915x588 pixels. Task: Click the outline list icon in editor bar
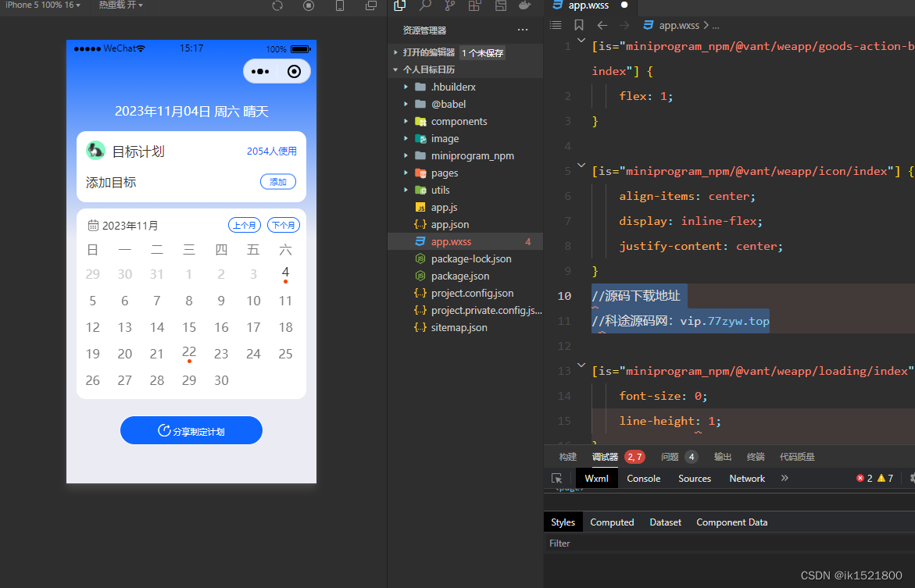[556, 25]
